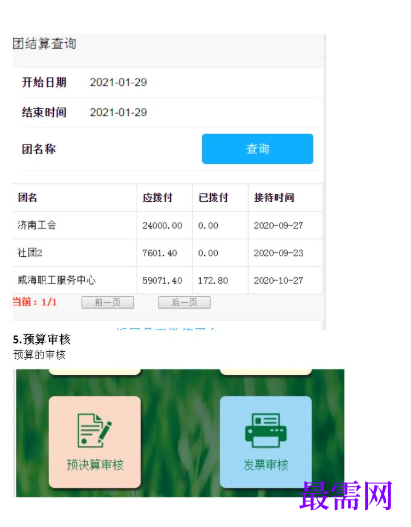Image resolution: width=411 pixels, height=527 pixels.
Task: Select the 威海职工服务中心 row name
Action: (x=56, y=280)
